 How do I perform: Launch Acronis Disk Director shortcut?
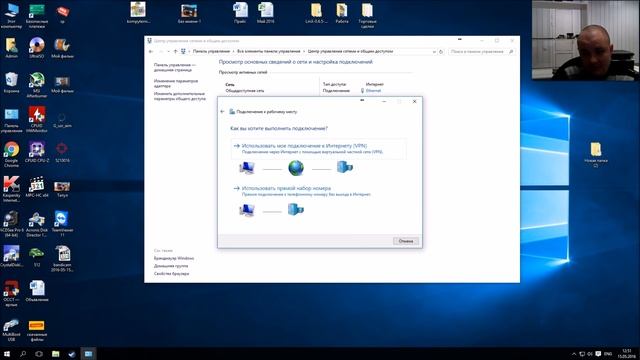coord(37,224)
